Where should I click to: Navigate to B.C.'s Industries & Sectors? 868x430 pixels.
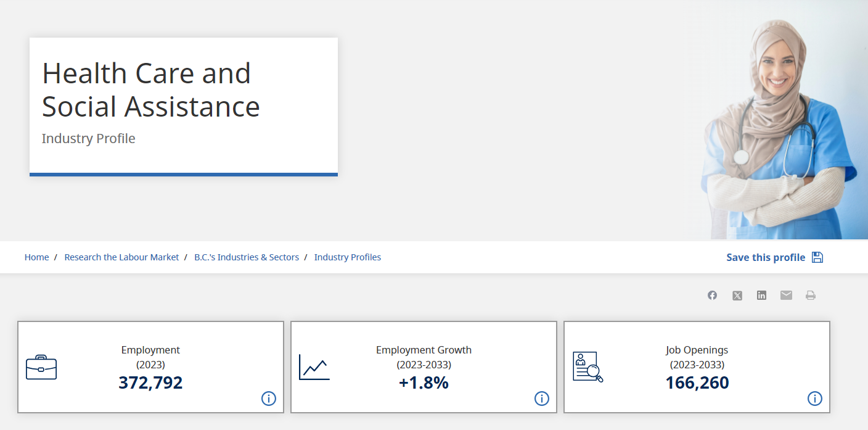tap(247, 257)
